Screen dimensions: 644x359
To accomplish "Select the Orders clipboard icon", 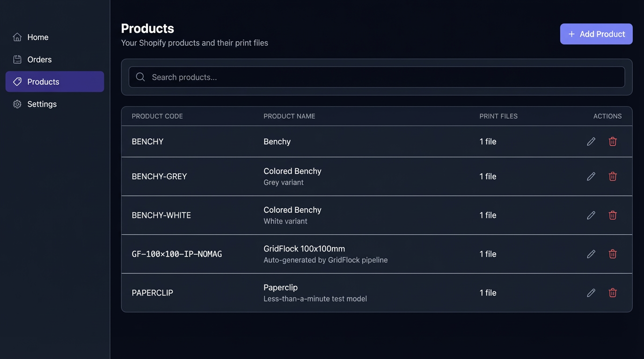I will (17, 59).
